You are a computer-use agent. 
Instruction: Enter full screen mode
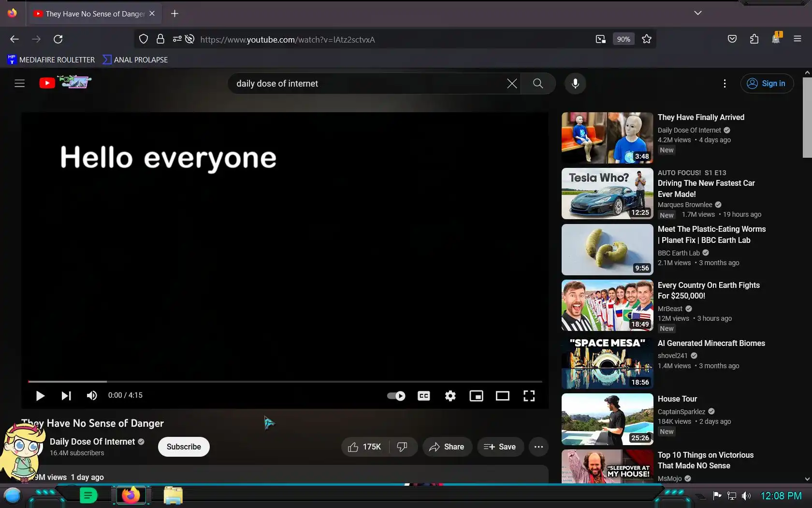[x=529, y=396]
